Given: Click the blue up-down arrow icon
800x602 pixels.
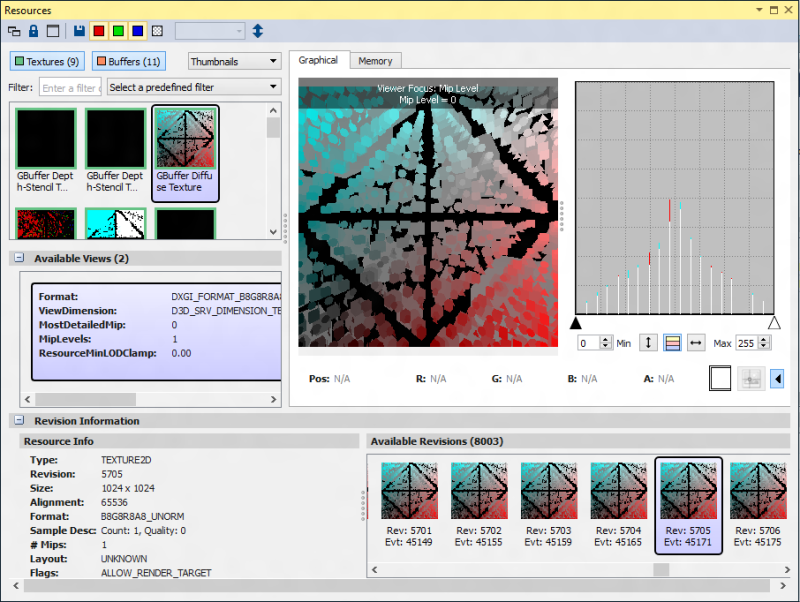Looking at the screenshot, I should (x=258, y=31).
